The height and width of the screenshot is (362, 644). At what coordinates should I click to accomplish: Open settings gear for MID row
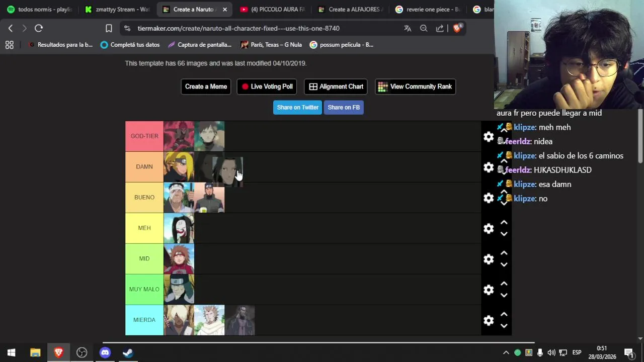coord(489,259)
